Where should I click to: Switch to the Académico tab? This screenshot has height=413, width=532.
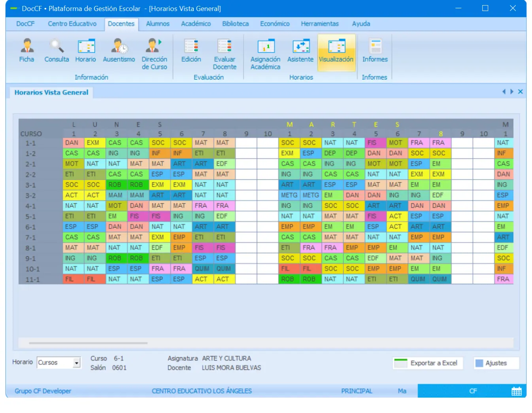[196, 24]
